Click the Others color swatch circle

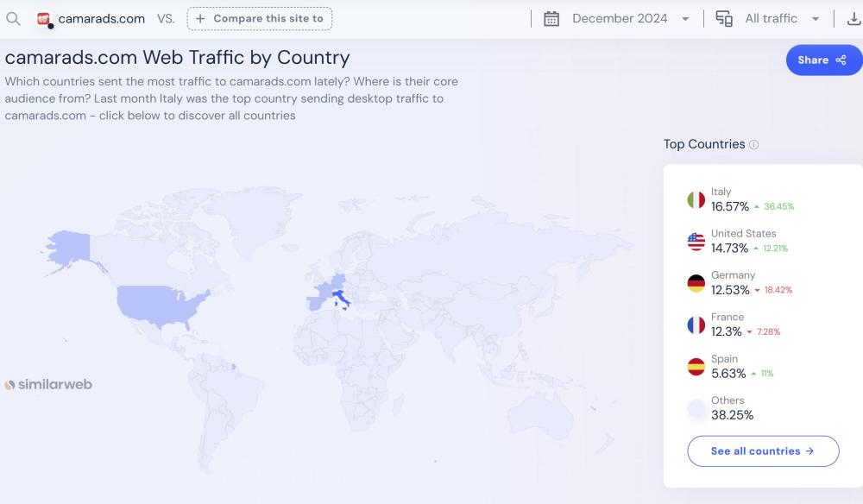click(x=696, y=408)
